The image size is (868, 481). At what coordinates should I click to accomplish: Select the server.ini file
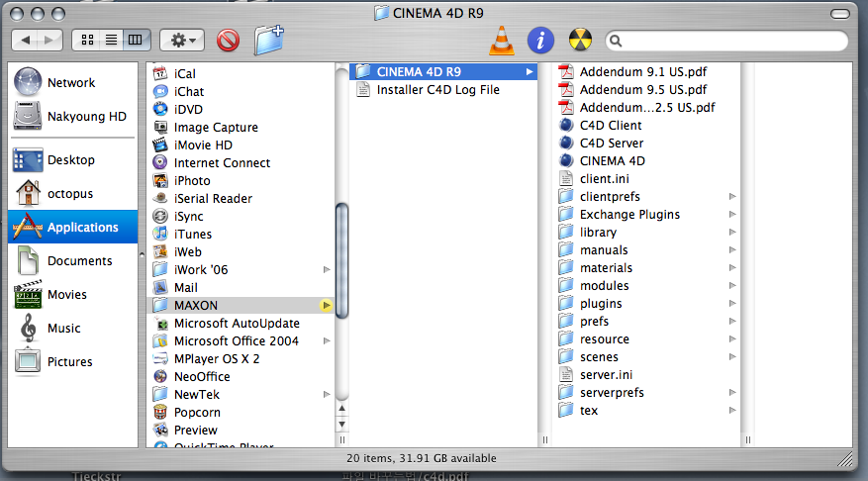646,375
